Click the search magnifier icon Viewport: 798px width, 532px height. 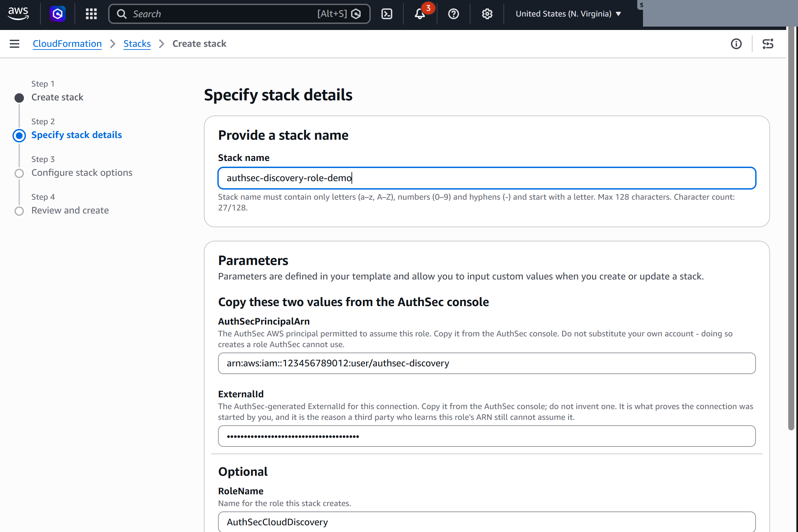pyautogui.click(x=122, y=14)
